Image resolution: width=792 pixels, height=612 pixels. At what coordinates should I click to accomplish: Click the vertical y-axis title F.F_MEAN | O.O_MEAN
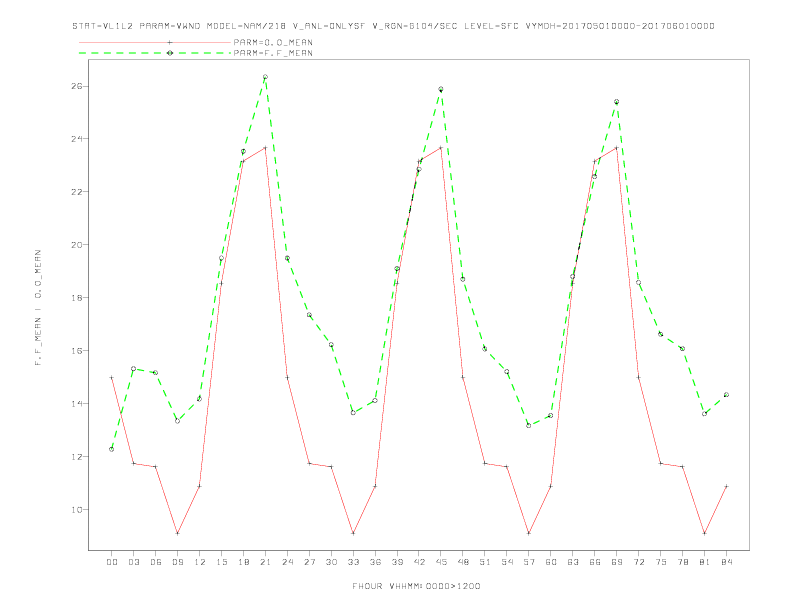(38, 308)
